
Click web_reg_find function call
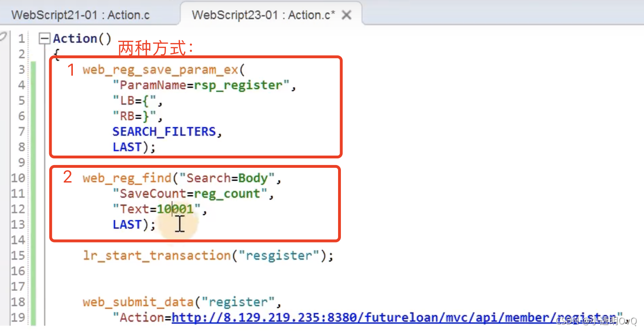point(127,178)
